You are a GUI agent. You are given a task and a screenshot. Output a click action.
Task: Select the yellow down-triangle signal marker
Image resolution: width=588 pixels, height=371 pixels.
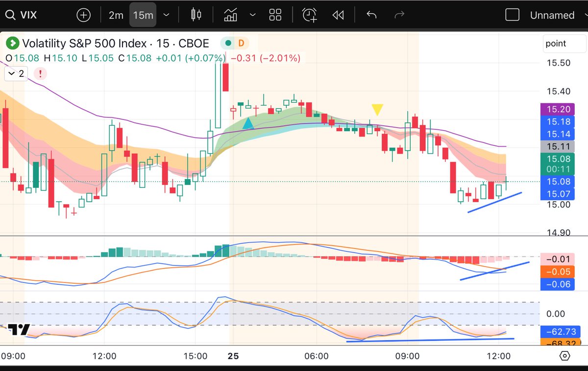click(x=377, y=109)
